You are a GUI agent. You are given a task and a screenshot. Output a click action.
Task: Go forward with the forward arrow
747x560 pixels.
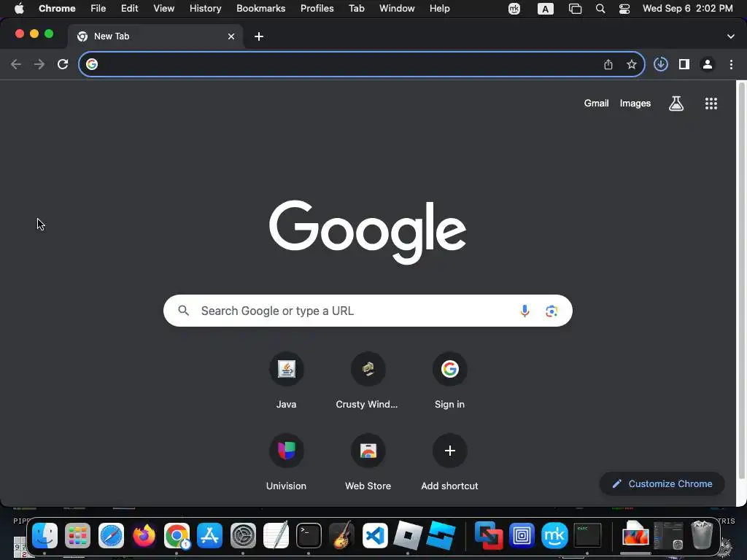39,64
